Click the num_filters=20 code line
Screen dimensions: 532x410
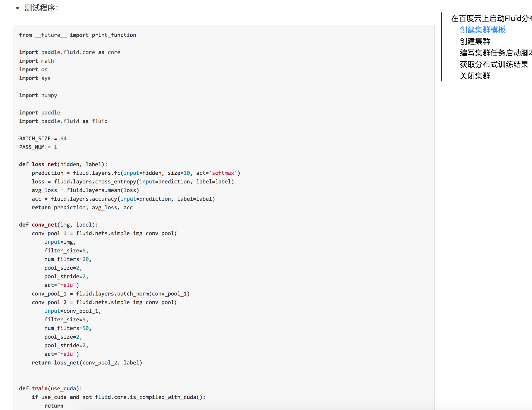click(x=68, y=259)
